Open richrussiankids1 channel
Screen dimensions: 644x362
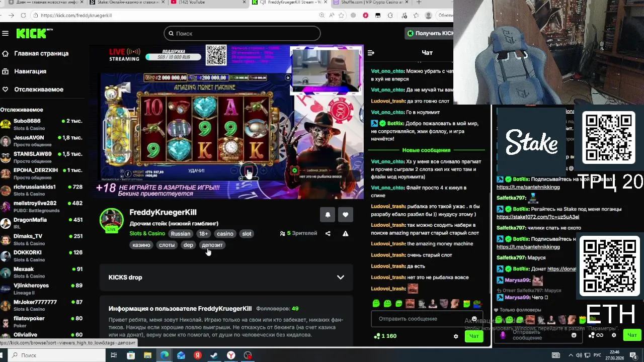tap(41, 190)
